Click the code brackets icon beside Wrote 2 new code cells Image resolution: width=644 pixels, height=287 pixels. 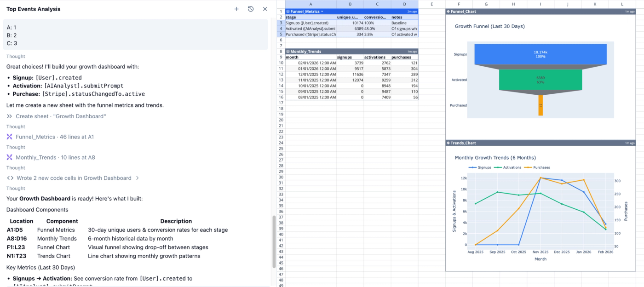[10, 178]
